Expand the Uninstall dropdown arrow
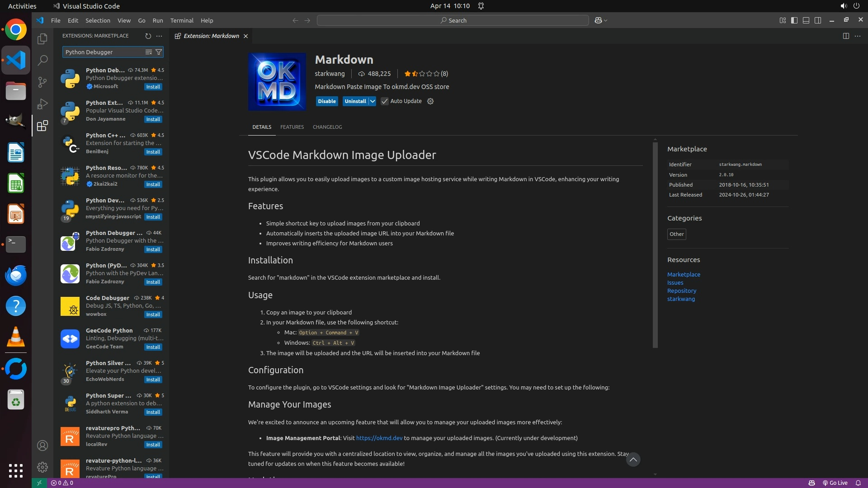868x488 pixels. click(x=372, y=101)
